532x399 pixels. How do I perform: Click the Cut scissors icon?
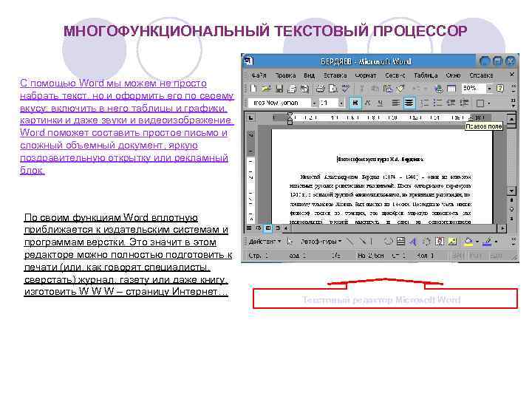[x=361, y=89]
